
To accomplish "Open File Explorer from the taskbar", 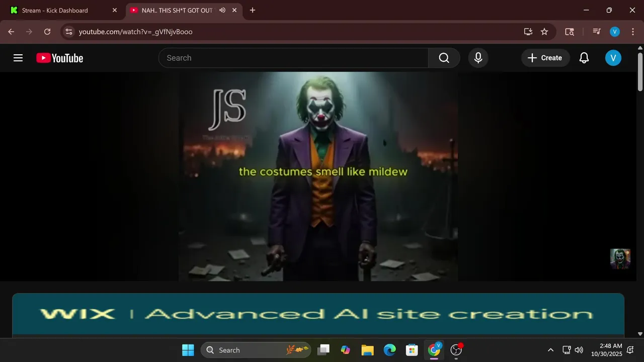I will tap(368, 350).
